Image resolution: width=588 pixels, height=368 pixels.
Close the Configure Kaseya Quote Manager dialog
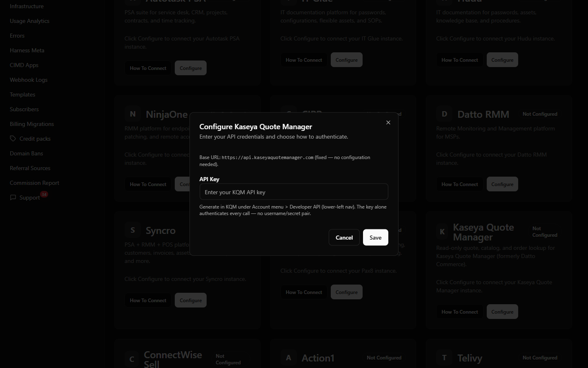coord(388,123)
